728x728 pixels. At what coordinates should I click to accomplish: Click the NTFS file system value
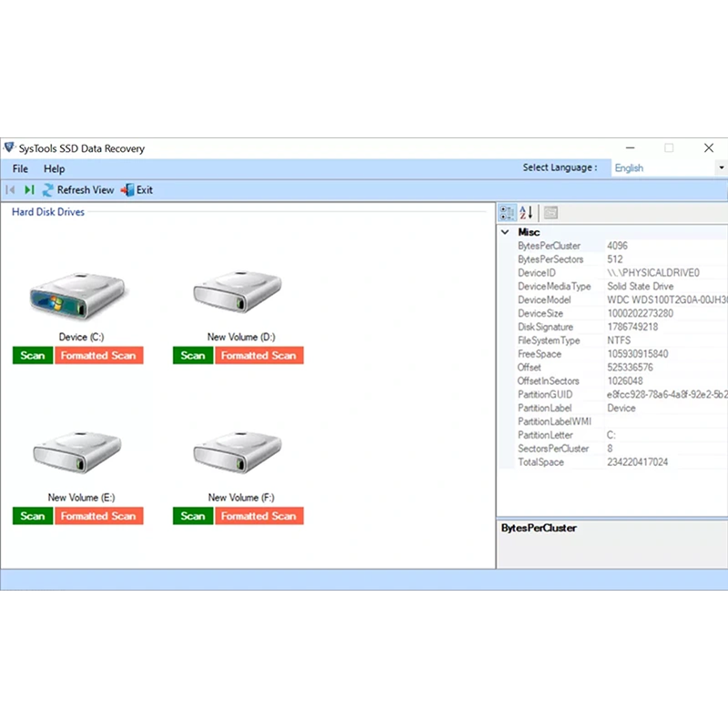click(619, 340)
